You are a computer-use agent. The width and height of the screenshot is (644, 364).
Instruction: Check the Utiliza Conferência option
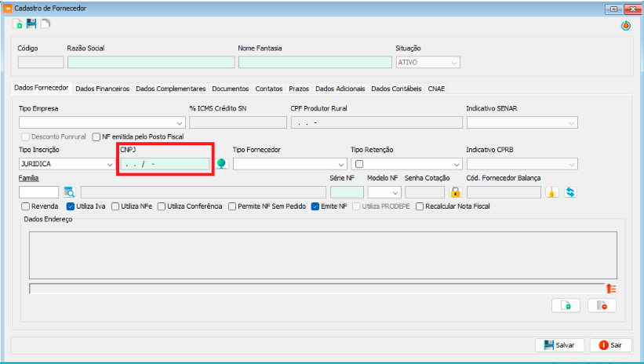[162, 206]
